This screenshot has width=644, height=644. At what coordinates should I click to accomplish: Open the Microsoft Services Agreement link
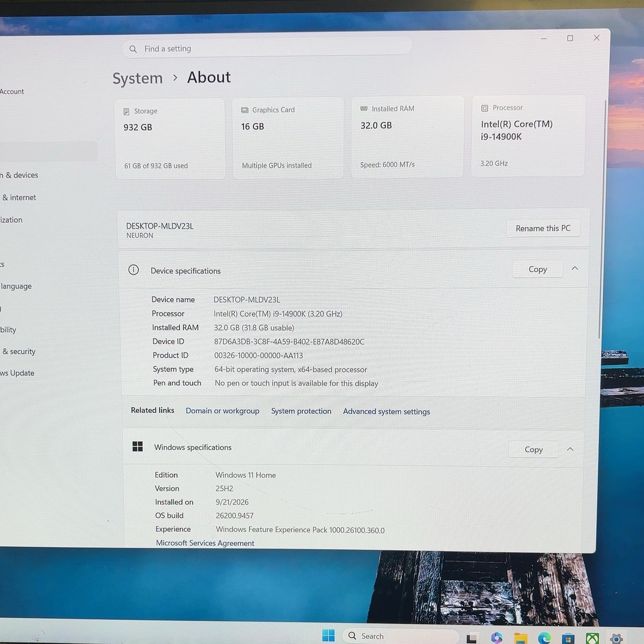point(205,543)
